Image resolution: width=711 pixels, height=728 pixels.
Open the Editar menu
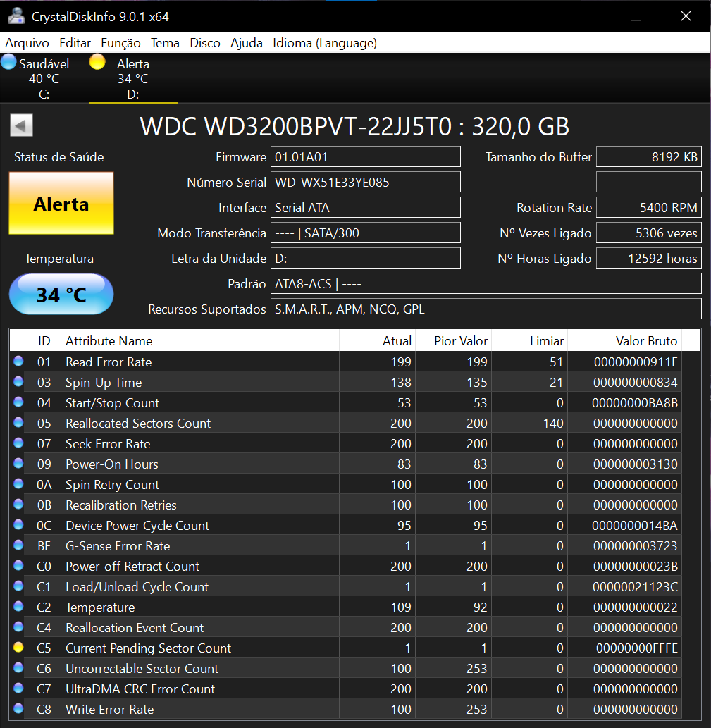75,43
